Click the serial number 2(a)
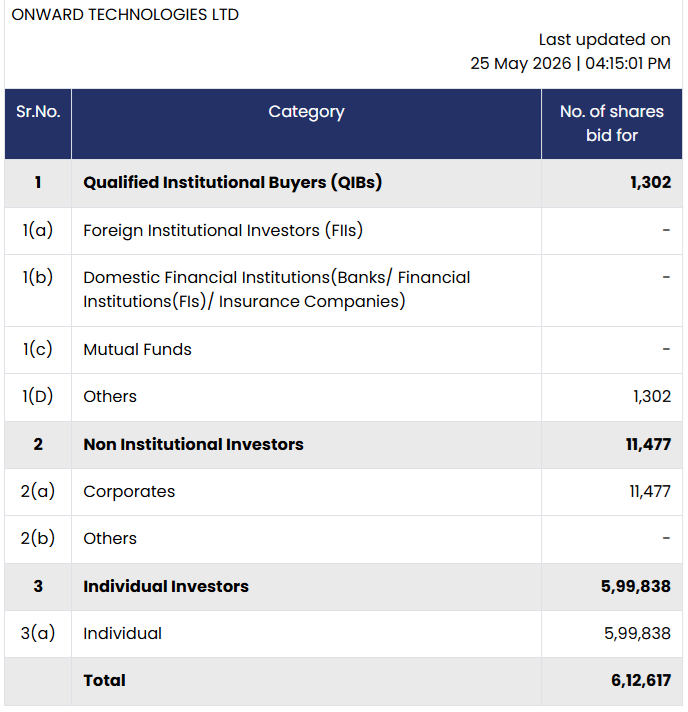Image resolution: width=688 pixels, height=712 pixels. point(38,491)
